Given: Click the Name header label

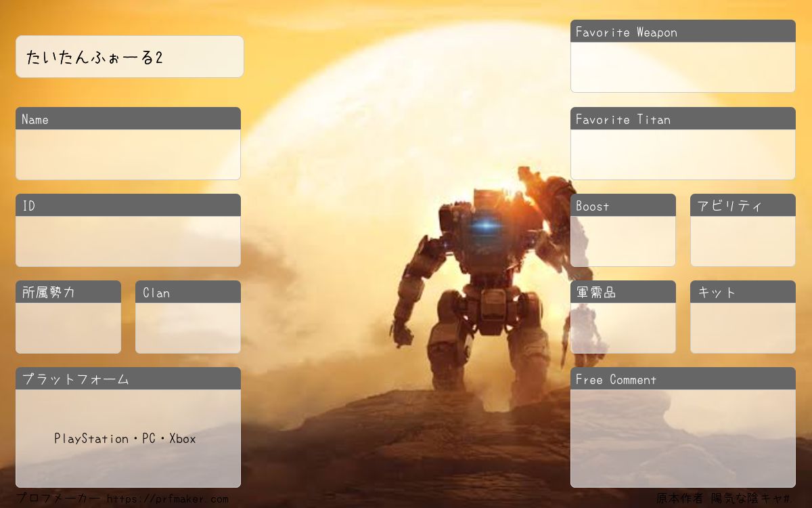Looking at the screenshot, I should point(35,119).
